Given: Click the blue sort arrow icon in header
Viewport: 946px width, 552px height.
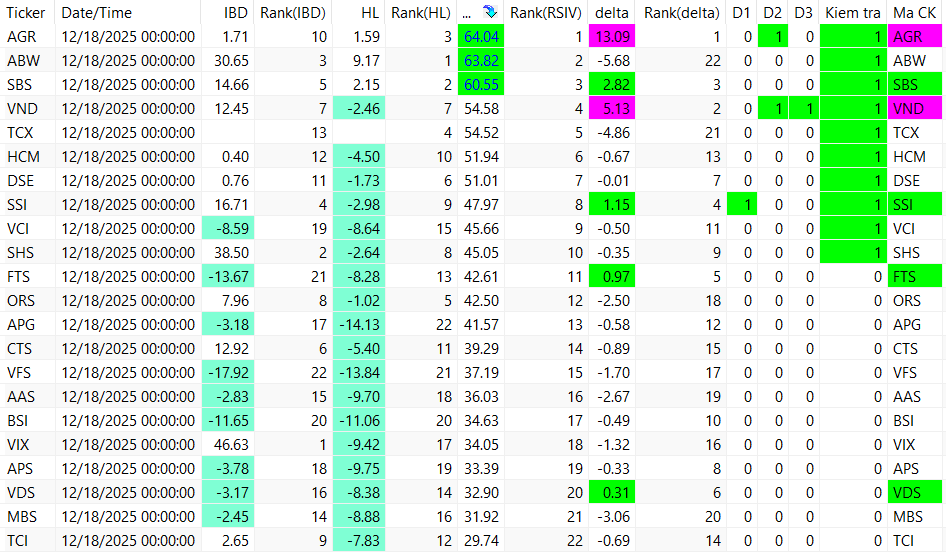Looking at the screenshot, I should tap(490, 11).
